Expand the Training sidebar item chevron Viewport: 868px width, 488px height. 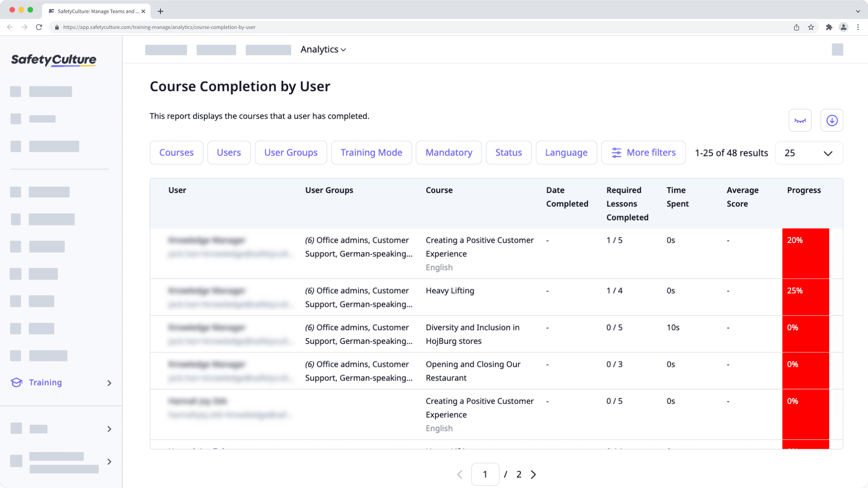coord(109,383)
